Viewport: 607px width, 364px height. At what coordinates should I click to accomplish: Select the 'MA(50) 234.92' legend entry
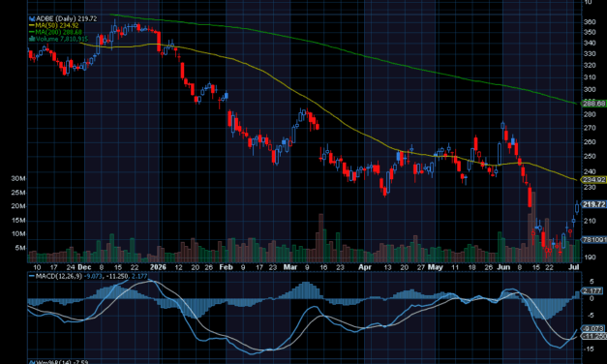(57, 25)
